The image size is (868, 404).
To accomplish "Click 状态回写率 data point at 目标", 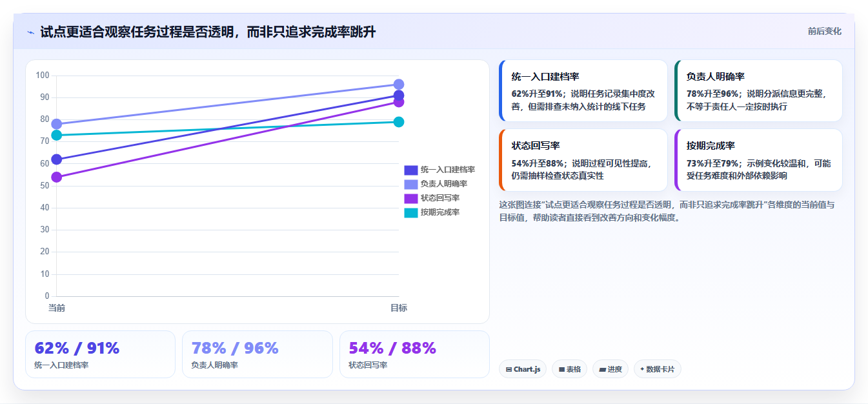I will pyautogui.click(x=399, y=102).
